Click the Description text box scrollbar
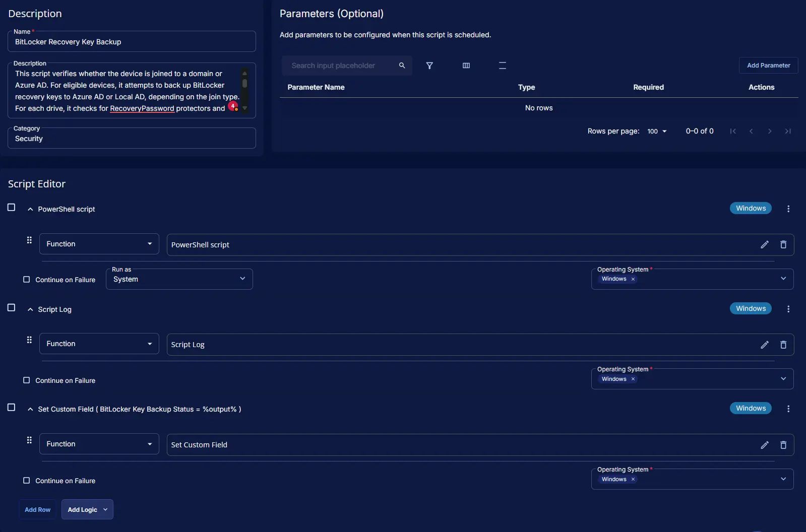The height and width of the screenshot is (532, 806). tap(244, 84)
